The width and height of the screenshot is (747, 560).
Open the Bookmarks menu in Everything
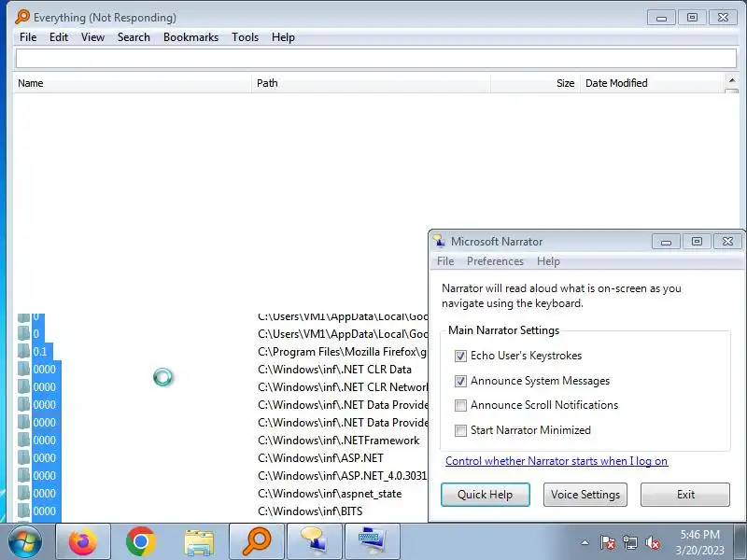(190, 37)
